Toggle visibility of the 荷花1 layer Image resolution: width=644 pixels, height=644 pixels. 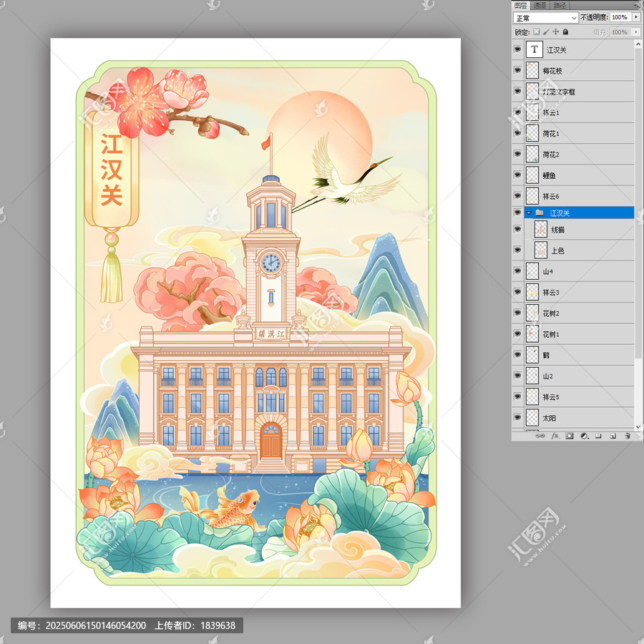click(517, 134)
